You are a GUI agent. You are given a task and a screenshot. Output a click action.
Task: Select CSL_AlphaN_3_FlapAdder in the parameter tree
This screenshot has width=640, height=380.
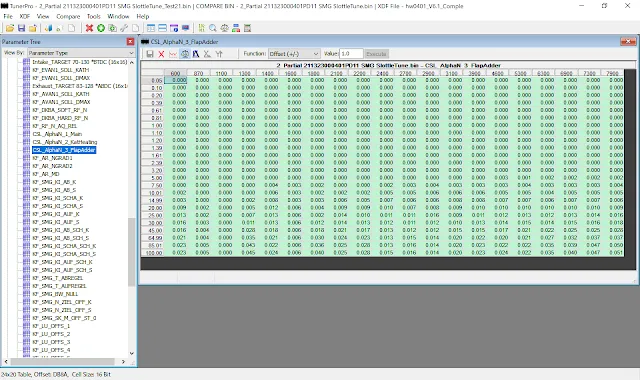click(64, 150)
